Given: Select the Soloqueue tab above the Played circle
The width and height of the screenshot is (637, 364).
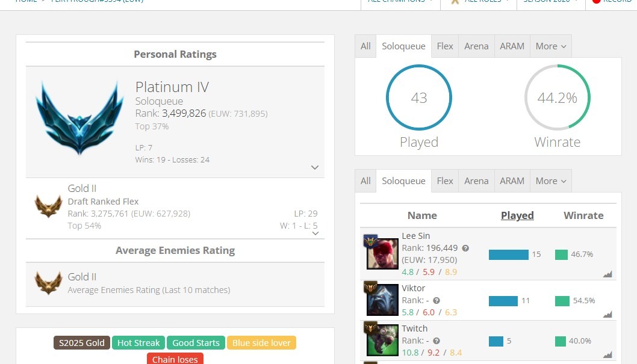Looking at the screenshot, I should pos(403,46).
